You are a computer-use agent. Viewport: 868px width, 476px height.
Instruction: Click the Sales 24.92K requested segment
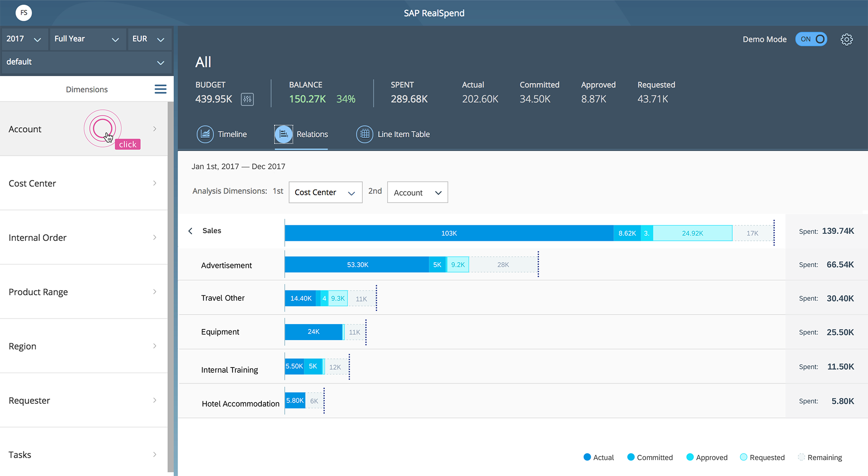(x=693, y=233)
